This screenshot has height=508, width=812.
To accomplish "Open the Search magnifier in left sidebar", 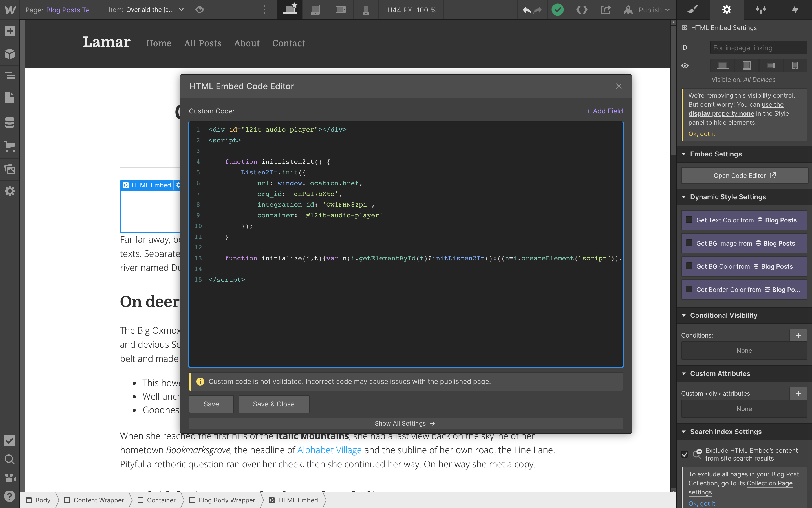I will 10,459.
